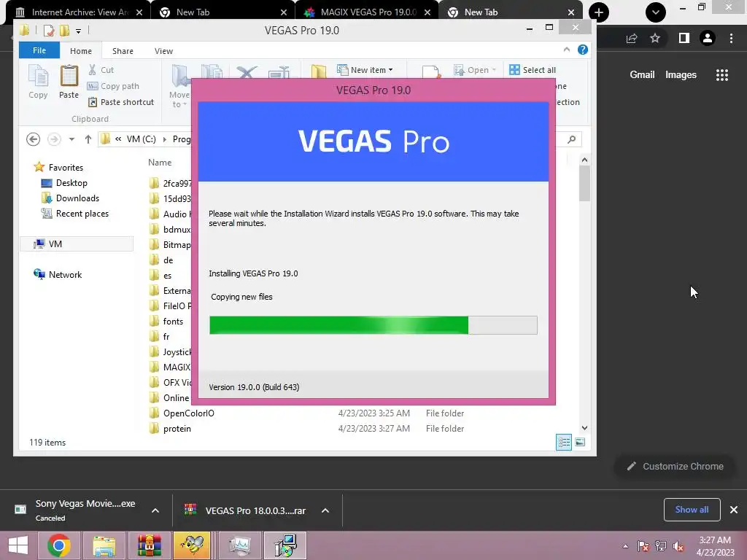The width and height of the screenshot is (747, 560).
Task: Bookmark page with star icon
Action: [655, 38]
